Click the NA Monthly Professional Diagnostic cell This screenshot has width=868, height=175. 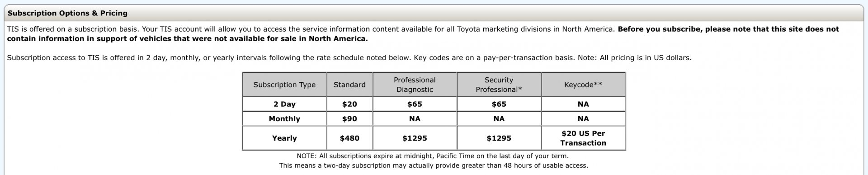point(415,119)
